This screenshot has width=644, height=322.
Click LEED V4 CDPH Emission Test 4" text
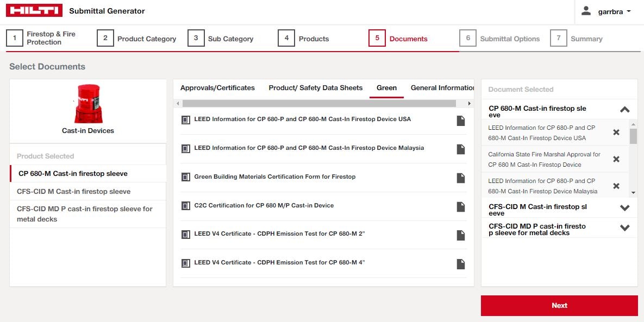[x=279, y=262]
